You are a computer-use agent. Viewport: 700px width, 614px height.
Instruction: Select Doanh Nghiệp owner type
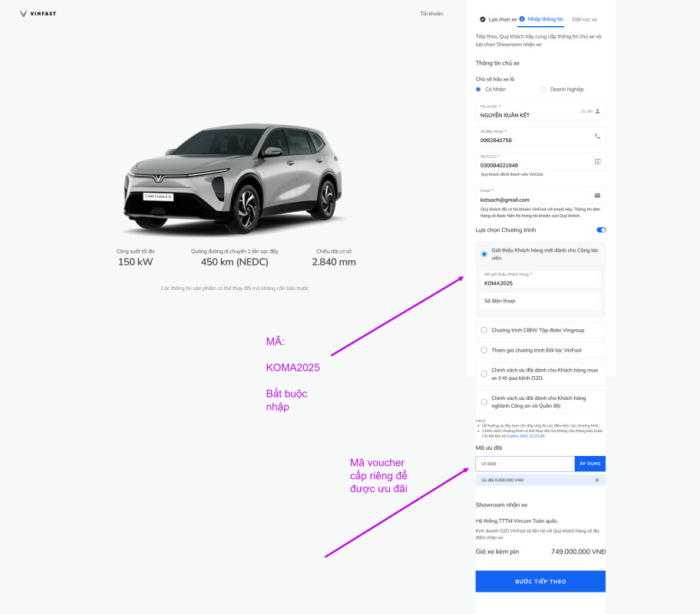click(x=544, y=89)
